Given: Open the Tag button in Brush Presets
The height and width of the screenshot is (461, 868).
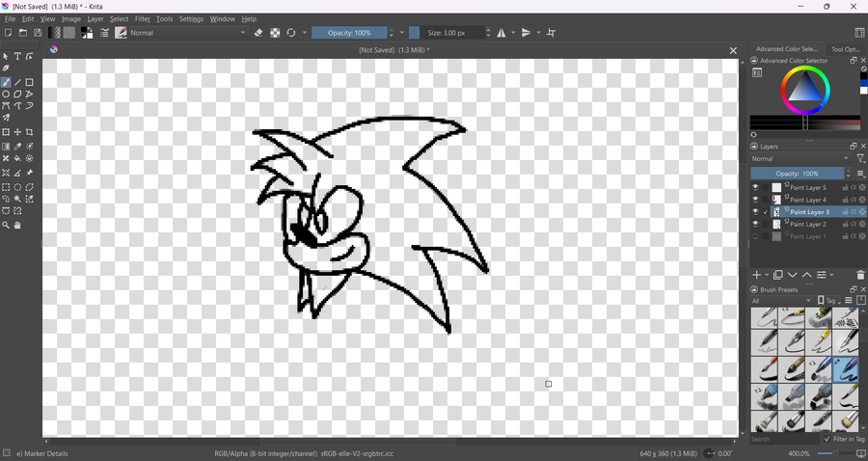Looking at the screenshot, I should [x=828, y=301].
